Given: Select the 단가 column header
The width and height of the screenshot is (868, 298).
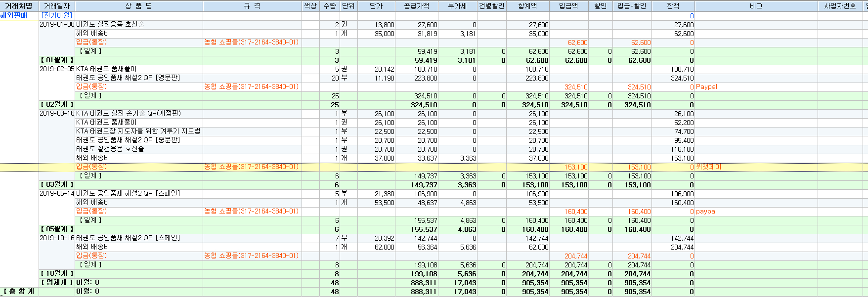Looking at the screenshot, I should click(376, 6).
